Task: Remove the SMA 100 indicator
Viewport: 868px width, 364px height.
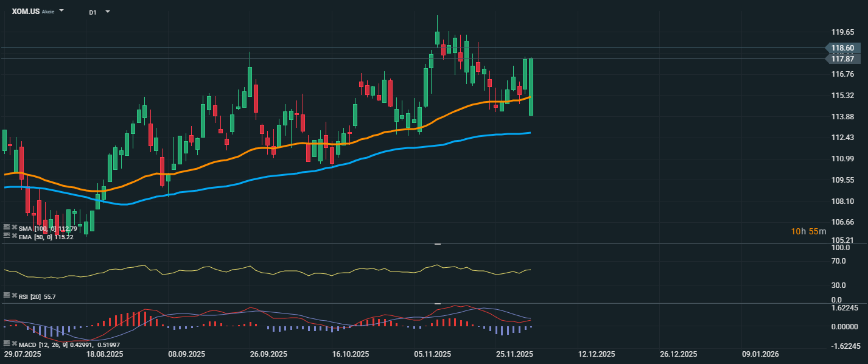Action: (13, 228)
